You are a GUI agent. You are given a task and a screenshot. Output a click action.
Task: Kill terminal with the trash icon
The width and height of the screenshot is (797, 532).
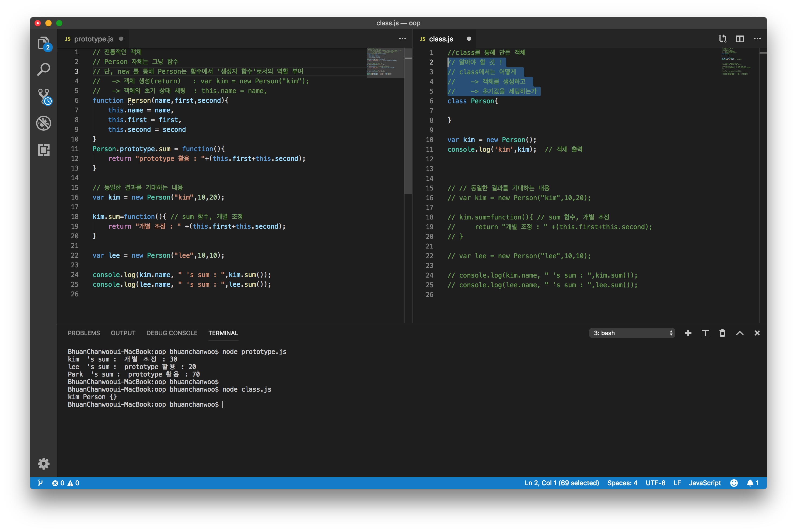(x=722, y=333)
